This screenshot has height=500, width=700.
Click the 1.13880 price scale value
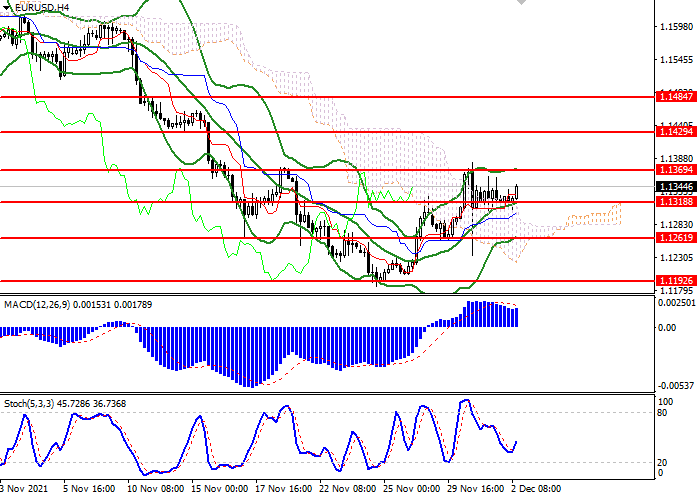point(676,159)
